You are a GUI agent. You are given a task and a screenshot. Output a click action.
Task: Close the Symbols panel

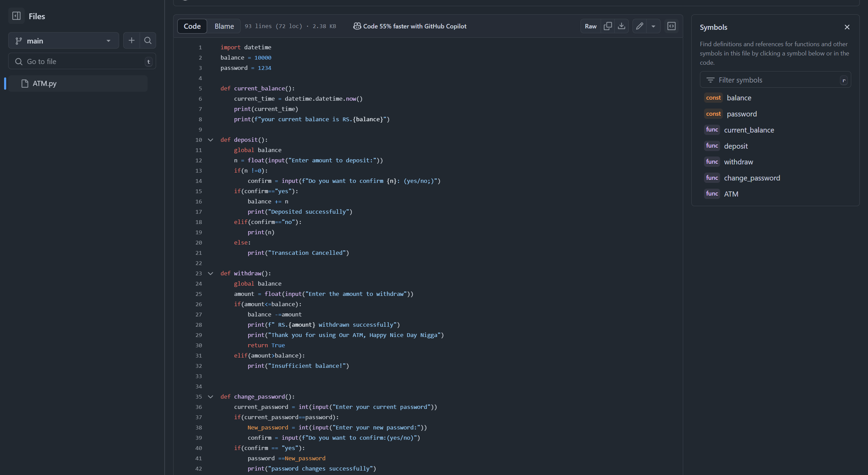(847, 27)
